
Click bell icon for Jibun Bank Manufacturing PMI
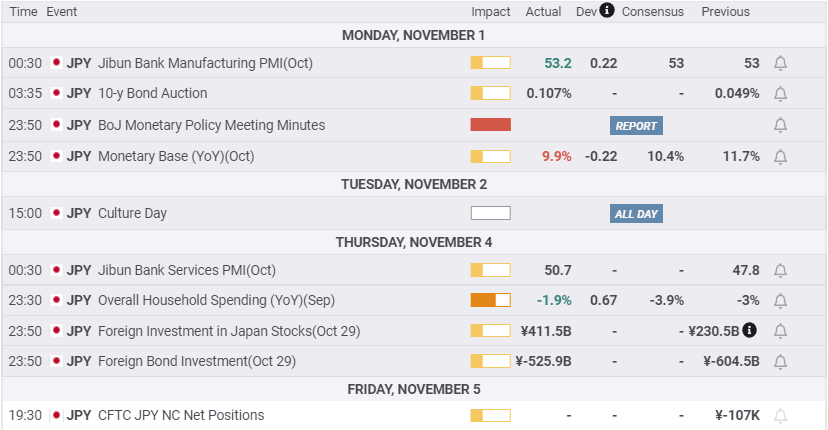pos(781,63)
